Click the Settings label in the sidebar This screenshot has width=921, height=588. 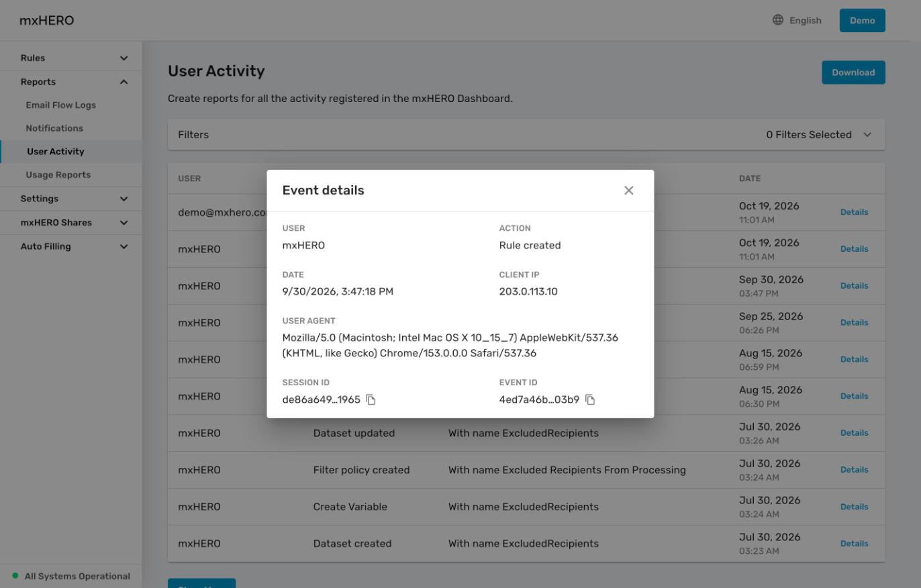coord(39,199)
